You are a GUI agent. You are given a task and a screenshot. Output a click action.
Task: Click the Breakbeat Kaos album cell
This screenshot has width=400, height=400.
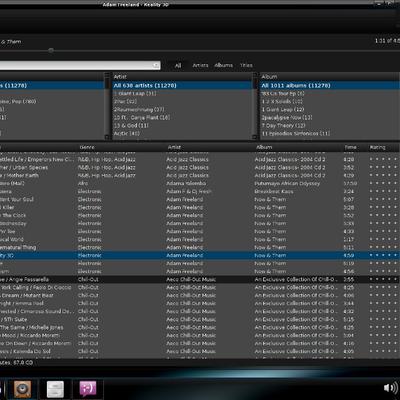pyautogui.click(x=274, y=192)
